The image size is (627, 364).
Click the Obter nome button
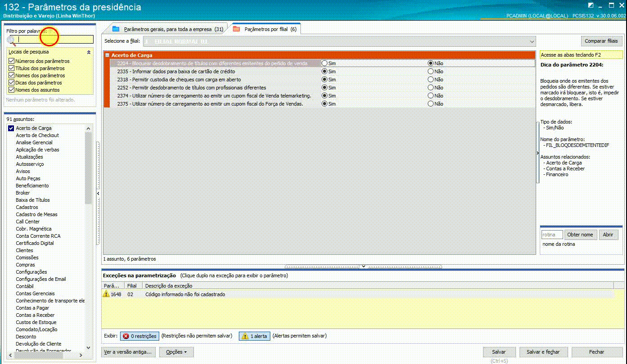click(x=580, y=235)
